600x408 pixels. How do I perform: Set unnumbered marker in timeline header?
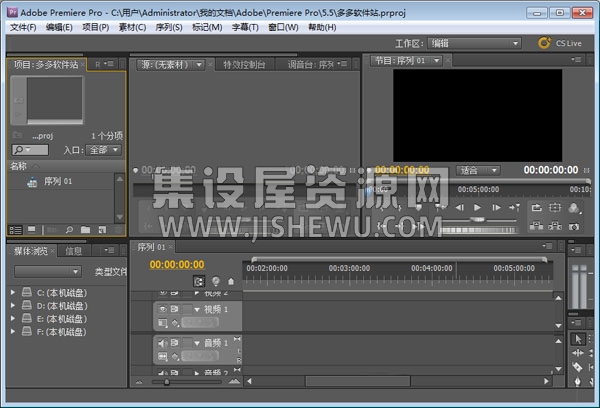(x=231, y=282)
